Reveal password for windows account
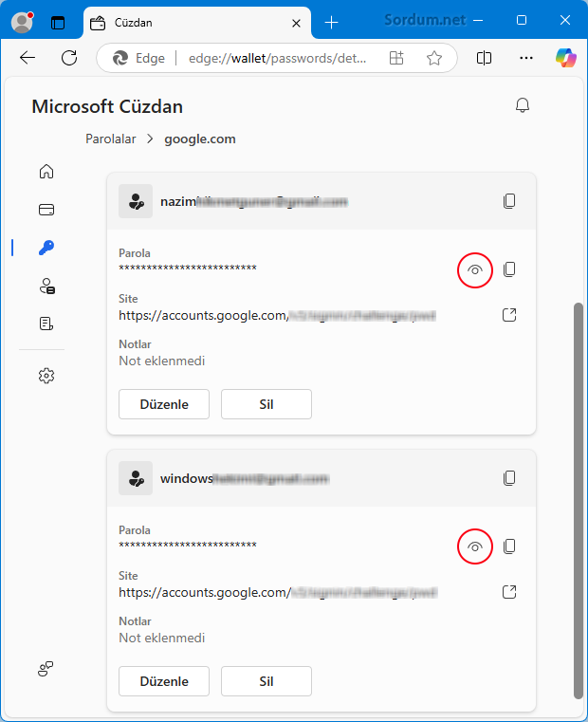This screenshot has height=722, width=588. tap(475, 546)
